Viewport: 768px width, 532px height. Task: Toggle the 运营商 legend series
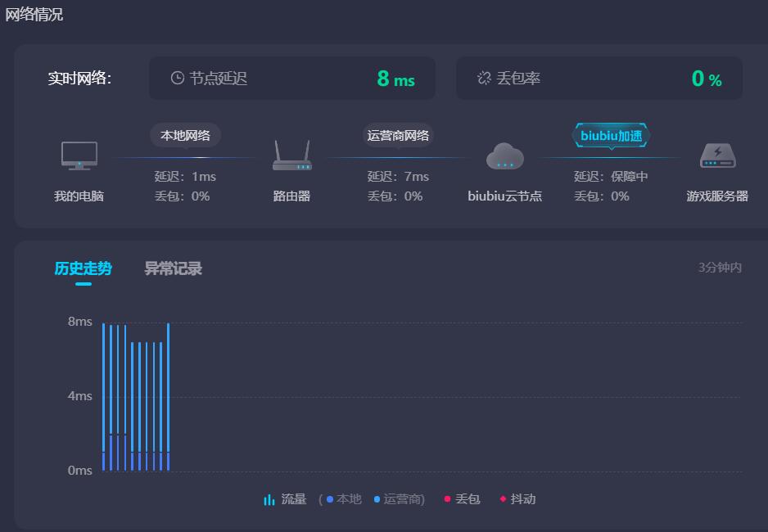(x=400, y=499)
